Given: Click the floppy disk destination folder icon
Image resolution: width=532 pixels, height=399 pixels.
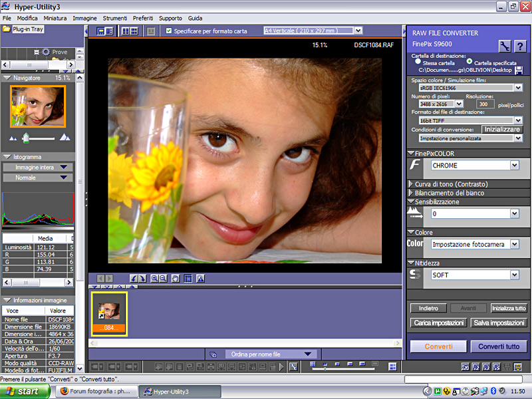Looking at the screenshot, I should pos(518,70).
